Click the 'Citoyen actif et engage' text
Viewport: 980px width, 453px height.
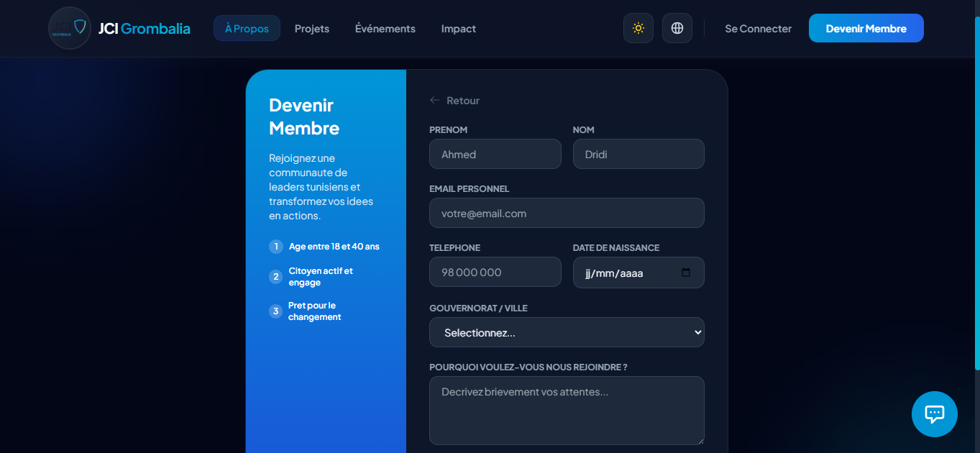[321, 277]
